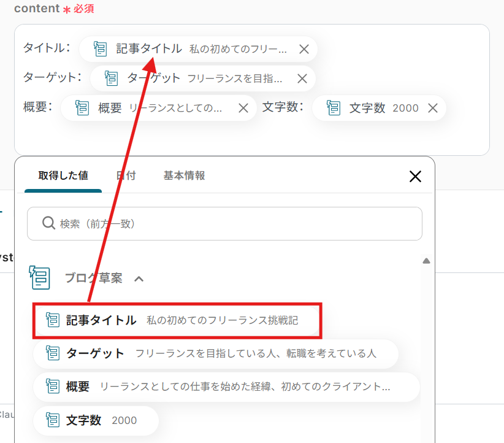
Task: Click the icon beside 文字数 list row
Action: [53, 420]
